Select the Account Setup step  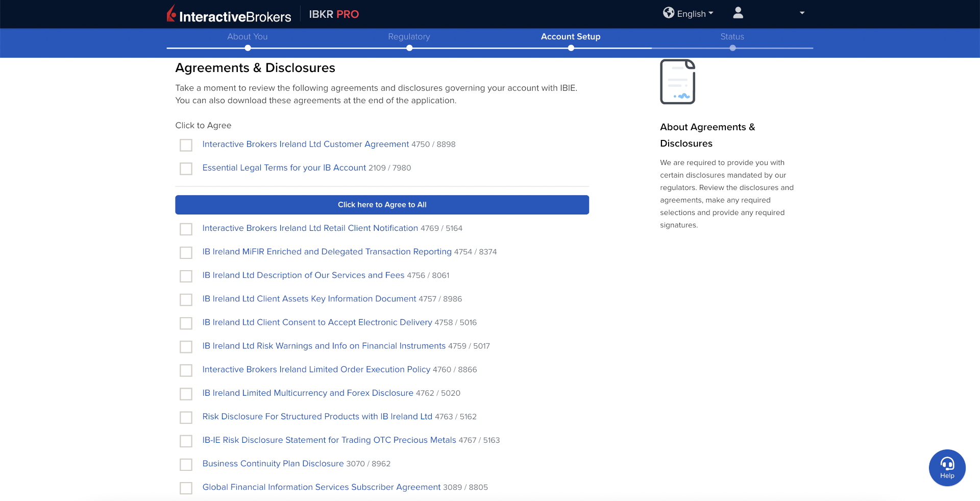pos(570,37)
